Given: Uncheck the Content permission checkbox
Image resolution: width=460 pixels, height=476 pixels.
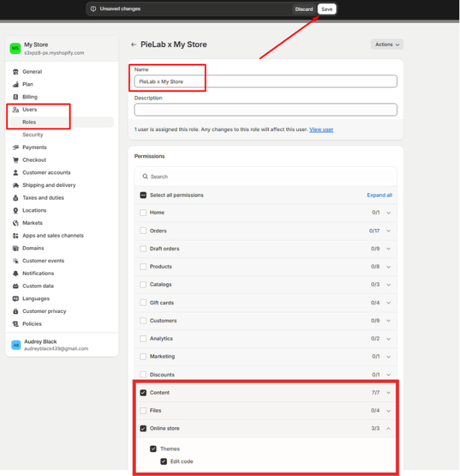Looking at the screenshot, I should tap(143, 393).
